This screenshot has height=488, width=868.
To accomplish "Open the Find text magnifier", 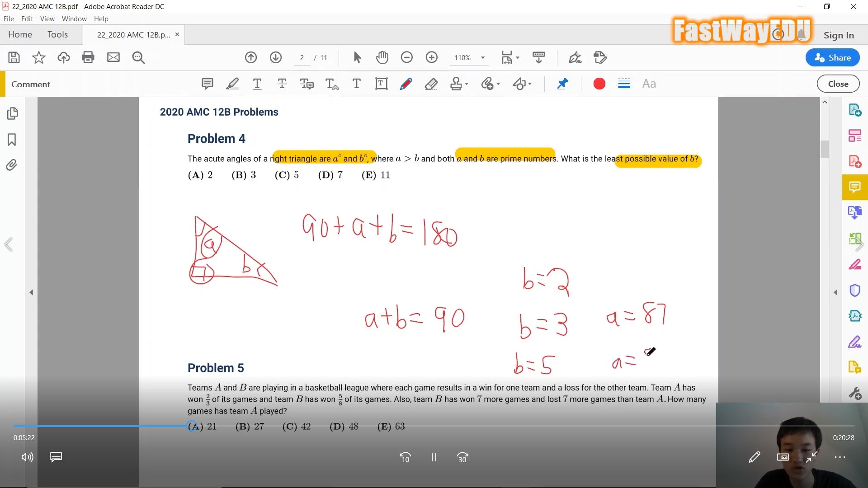I will click(x=138, y=57).
